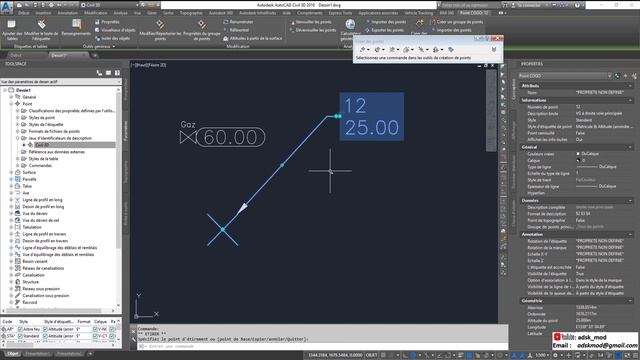The image size is (640, 360).
Task: Expand the Talus tree node
Action: coord(11,186)
